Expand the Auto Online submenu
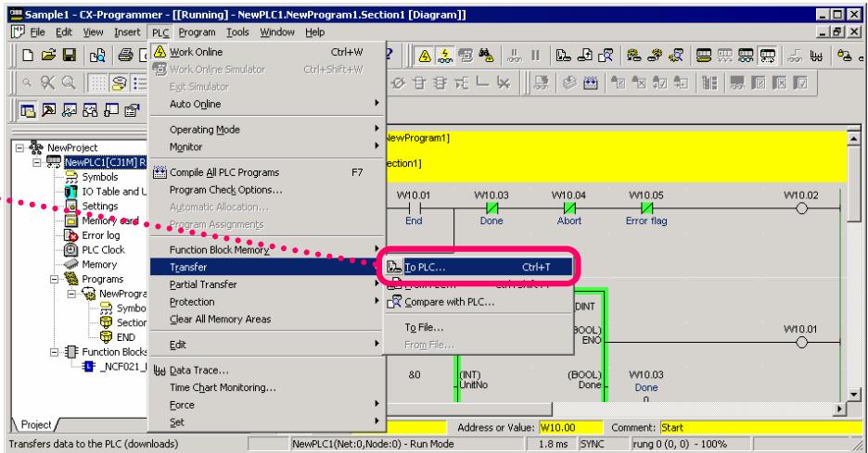 [x=267, y=104]
